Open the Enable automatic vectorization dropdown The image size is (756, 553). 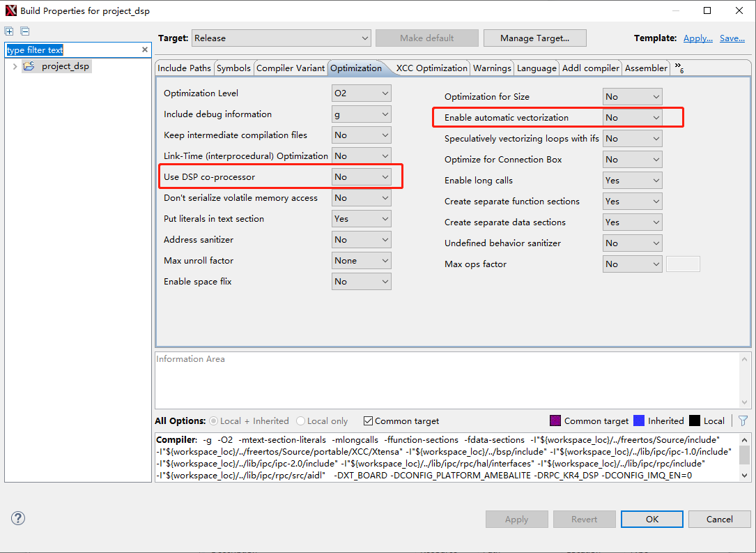click(x=632, y=118)
